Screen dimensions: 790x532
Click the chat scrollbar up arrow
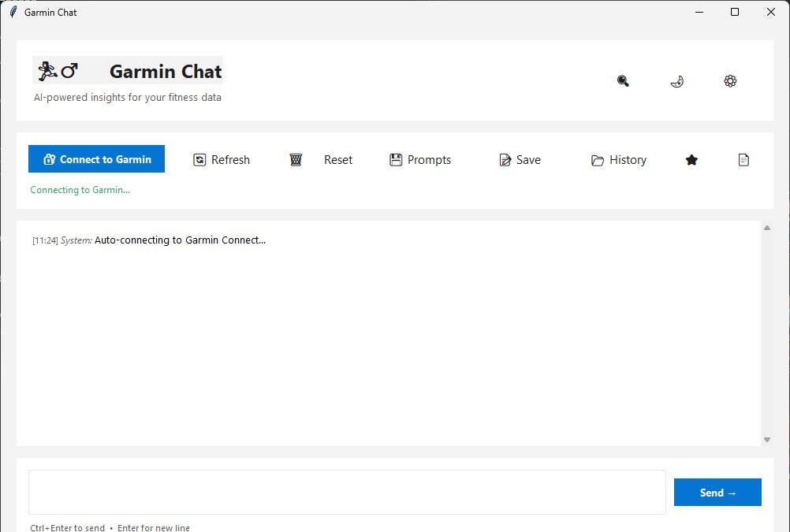pyautogui.click(x=767, y=228)
